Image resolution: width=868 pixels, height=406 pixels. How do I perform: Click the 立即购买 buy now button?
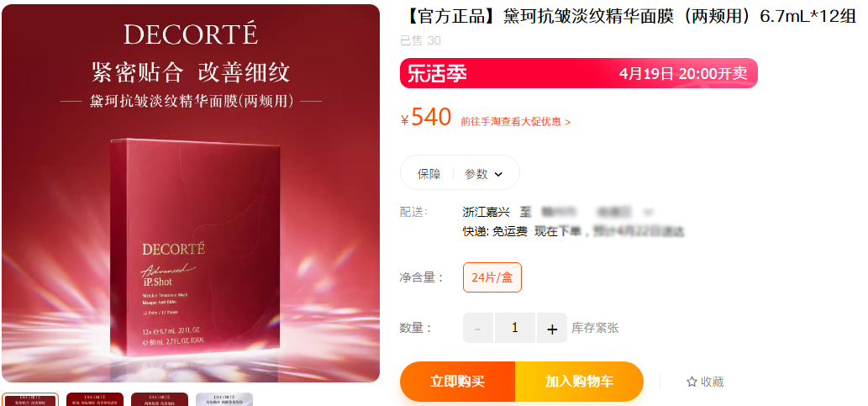coord(457,382)
